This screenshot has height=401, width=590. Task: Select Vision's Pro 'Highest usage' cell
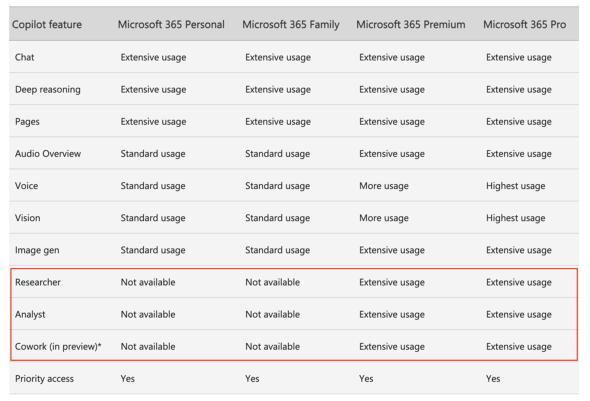(x=515, y=218)
